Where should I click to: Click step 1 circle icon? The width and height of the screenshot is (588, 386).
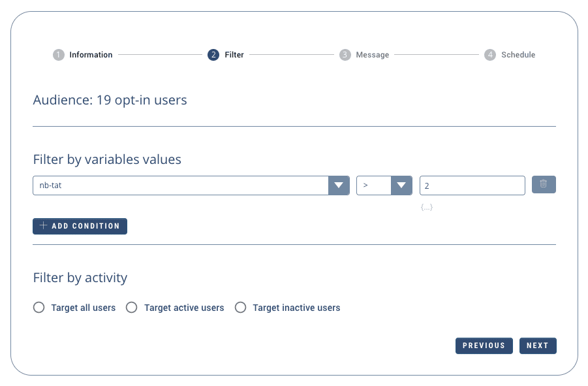pyautogui.click(x=59, y=55)
